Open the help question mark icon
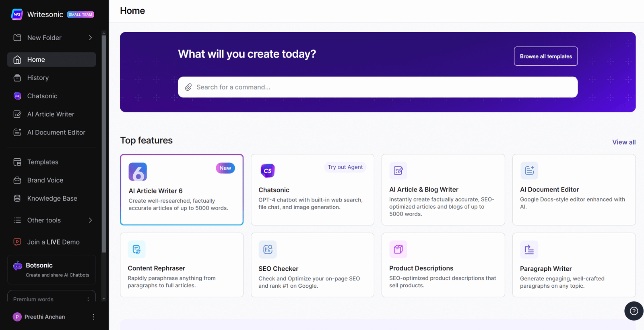Viewport: 644px width, 330px height. tap(634, 311)
